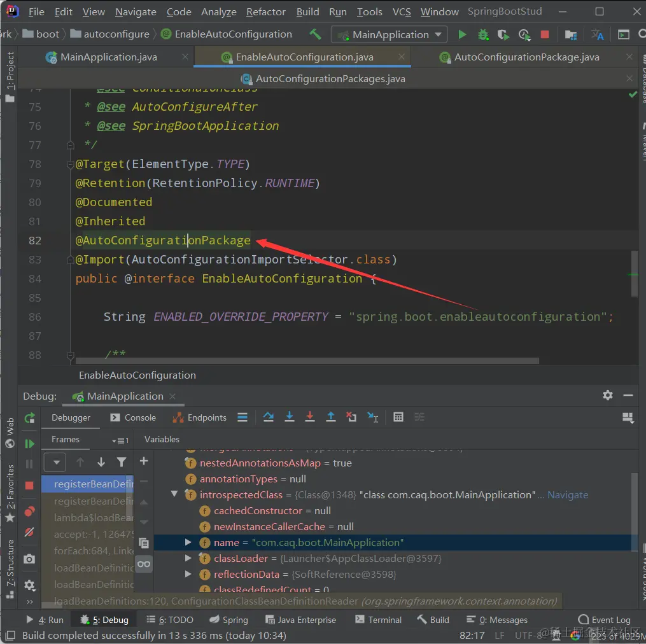The image size is (646, 644).
Task: Open MainApplication run configuration dropdown
Action: 388,34
